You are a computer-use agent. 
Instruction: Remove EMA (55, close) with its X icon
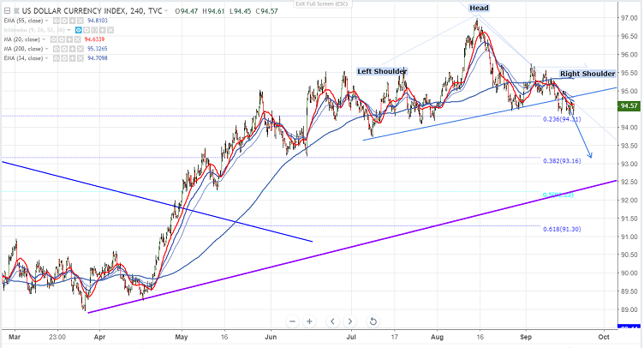(80, 21)
